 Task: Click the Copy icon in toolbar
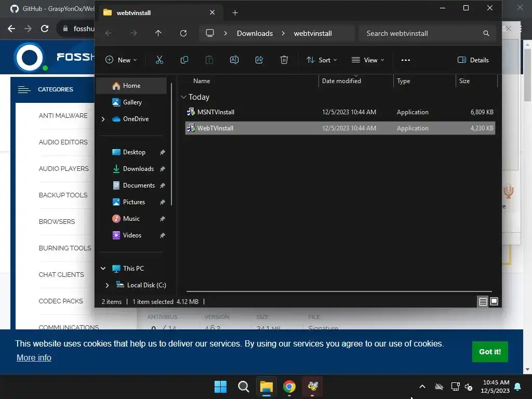tap(184, 60)
